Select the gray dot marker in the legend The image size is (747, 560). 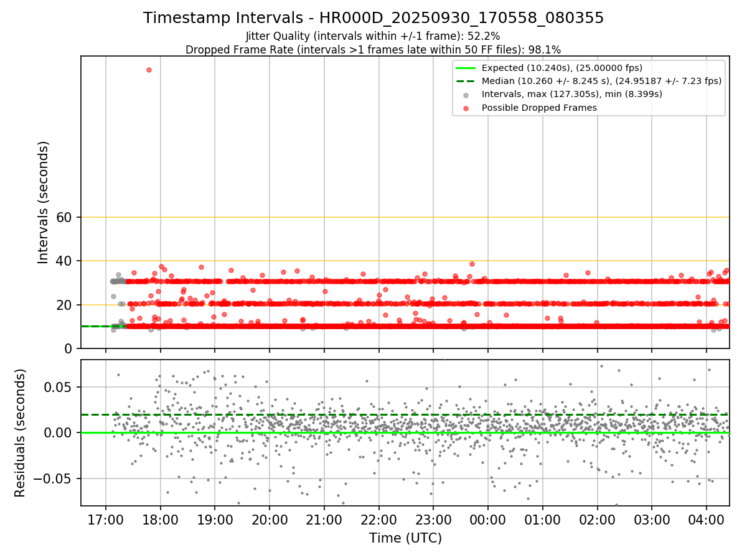pyautogui.click(x=466, y=95)
